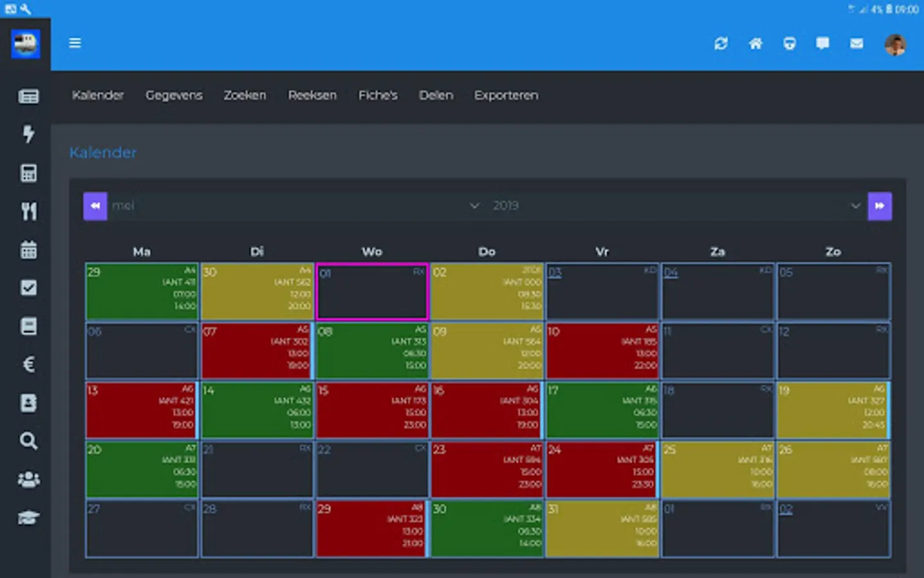The image size is (924, 578).
Task: Open the group users sidebar icon
Action: coord(28,480)
